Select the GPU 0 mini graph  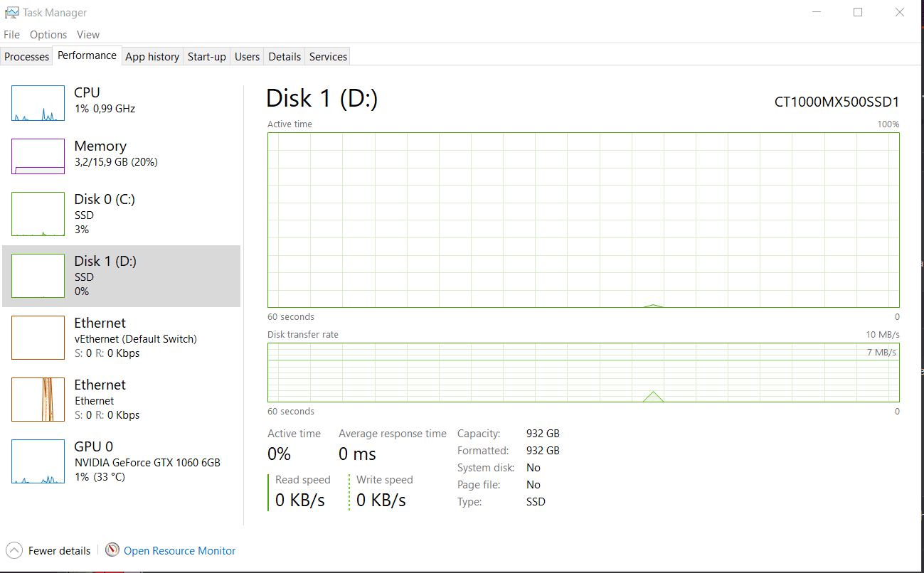pos(38,461)
